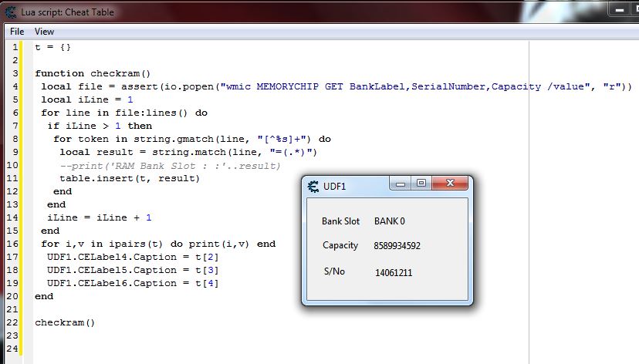Viewport: 639px width, 364px height.
Task: Maximize the UDF1 window
Action: (x=421, y=184)
